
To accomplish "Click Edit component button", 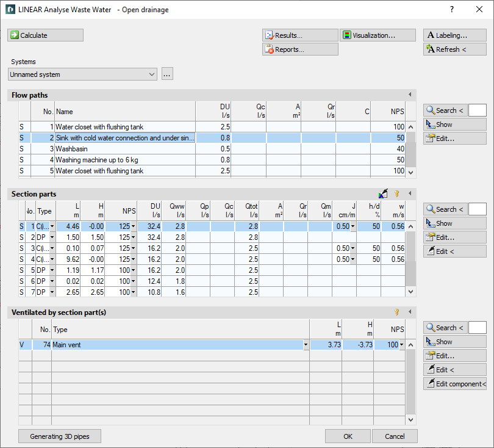I will pos(455,384).
